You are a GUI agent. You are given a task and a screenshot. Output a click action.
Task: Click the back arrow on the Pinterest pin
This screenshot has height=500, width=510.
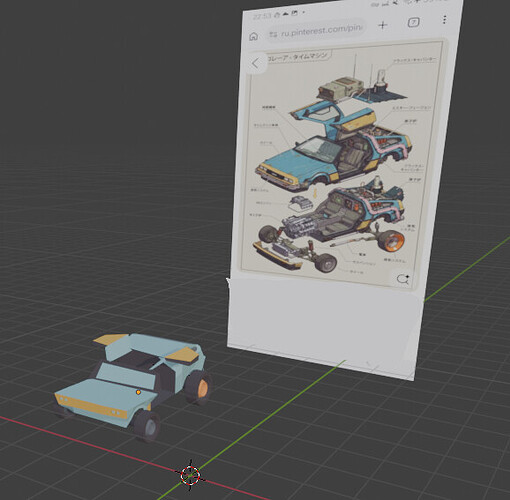[256, 63]
